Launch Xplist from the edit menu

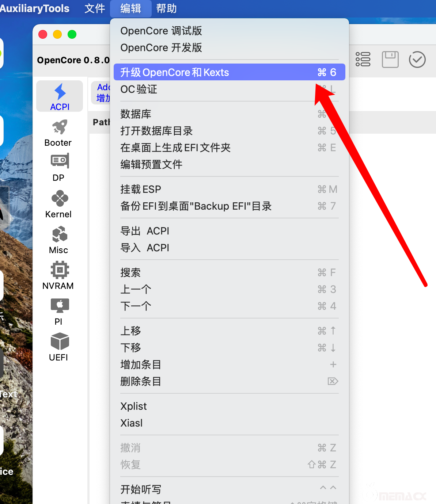pyautogui.click(x=134, y=406)
